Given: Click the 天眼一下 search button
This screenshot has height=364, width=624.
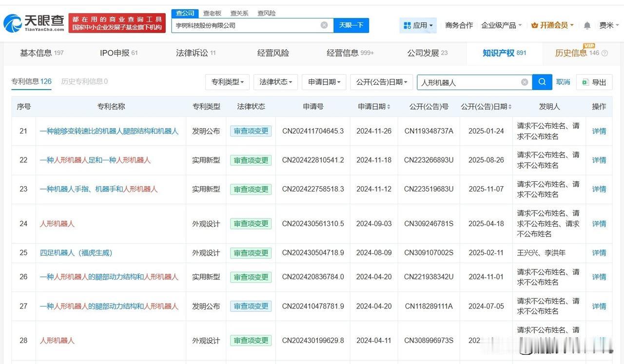Looking at the screenshot, I should [351, 25].
